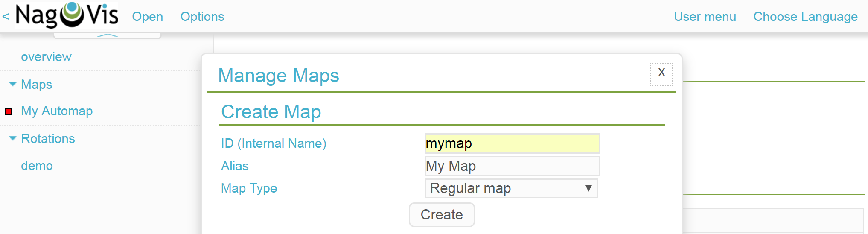Screen dimensions: 868x234
Task: Open the My Automap map link
Action: coord(57,111)
